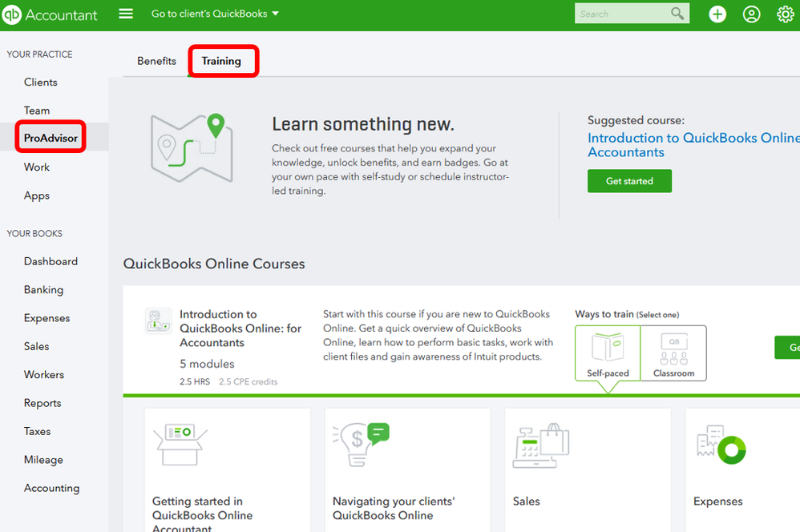The image size is (800, 532).
Task: Open Navigating your clients' QuickBooks Online title
Action: (x=394, y=509)
